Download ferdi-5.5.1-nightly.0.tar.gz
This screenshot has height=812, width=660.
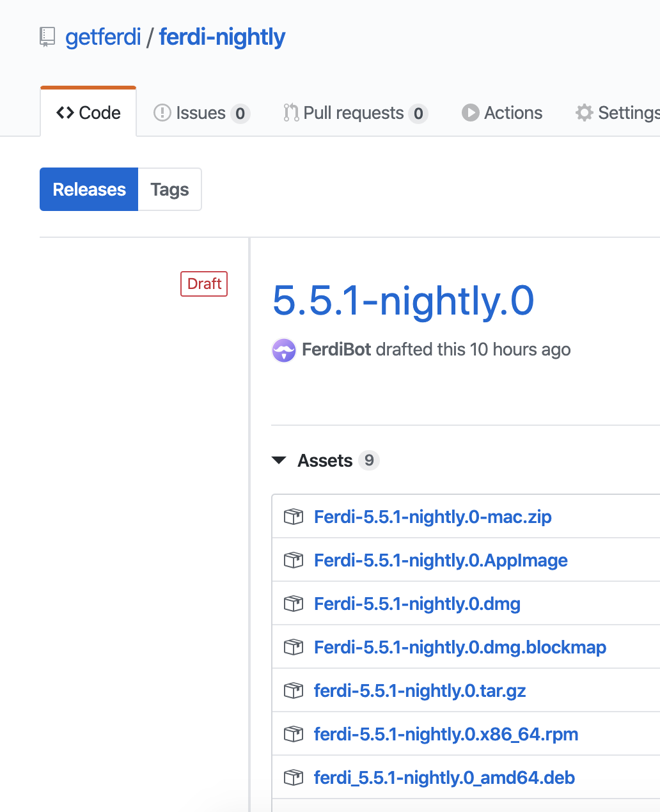coord(420,691)
